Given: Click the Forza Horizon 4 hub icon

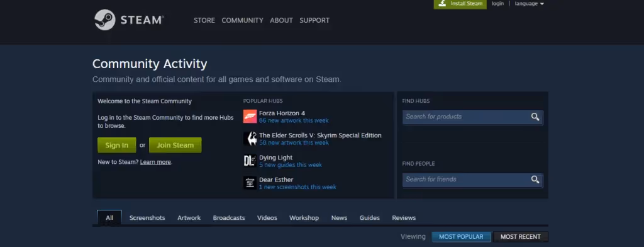Looking at the screenshot, I should (x=250, y=117).
